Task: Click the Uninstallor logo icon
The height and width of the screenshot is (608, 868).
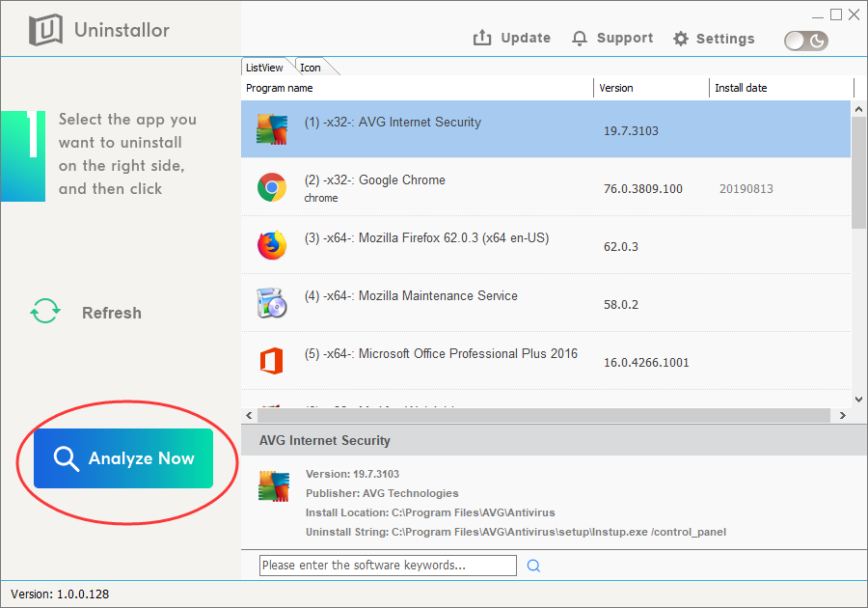Action: pyautogui.click(x=45, y=30)
